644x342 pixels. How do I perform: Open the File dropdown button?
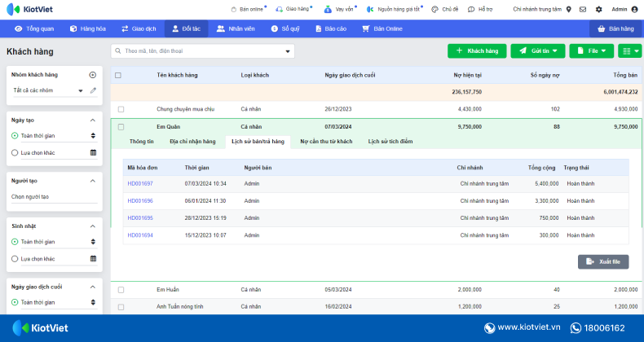pyautogui.click(x=592, y=50)
